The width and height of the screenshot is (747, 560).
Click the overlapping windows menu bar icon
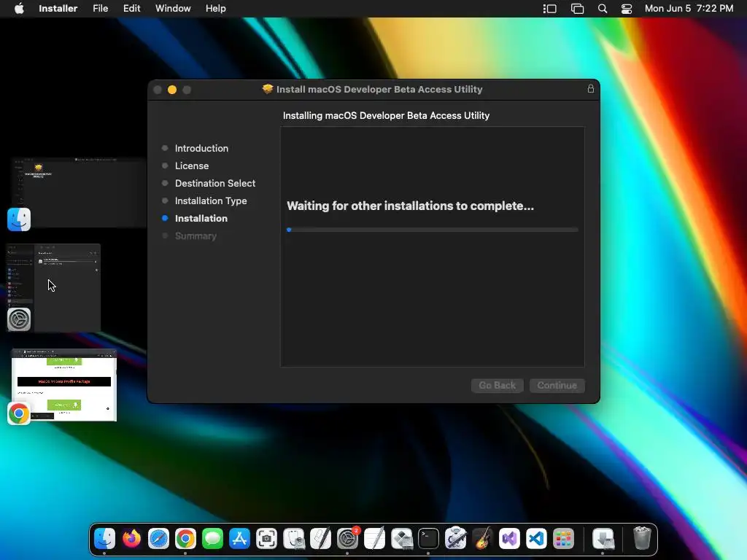click(x=578, y=9)
